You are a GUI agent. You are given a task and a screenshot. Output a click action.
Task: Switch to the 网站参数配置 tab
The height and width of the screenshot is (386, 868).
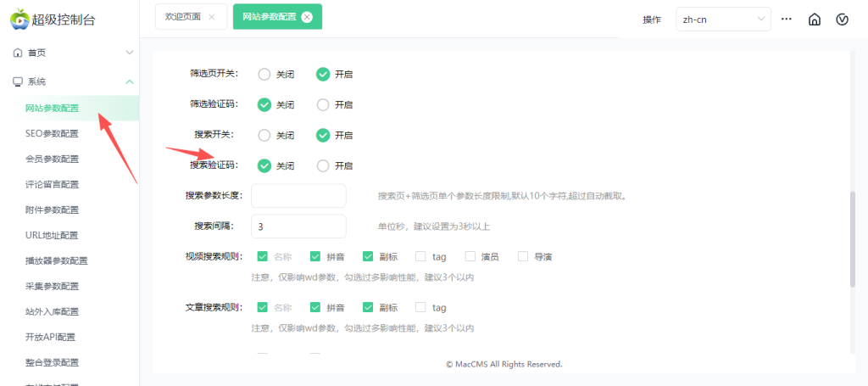pos(277,17)
